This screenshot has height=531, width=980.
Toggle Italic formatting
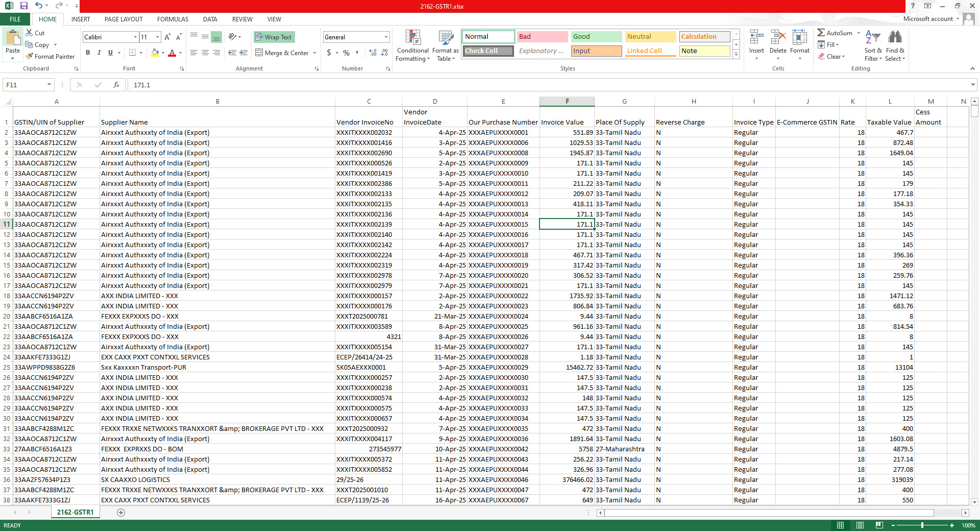pyautogui.click(x=99, y=53)
